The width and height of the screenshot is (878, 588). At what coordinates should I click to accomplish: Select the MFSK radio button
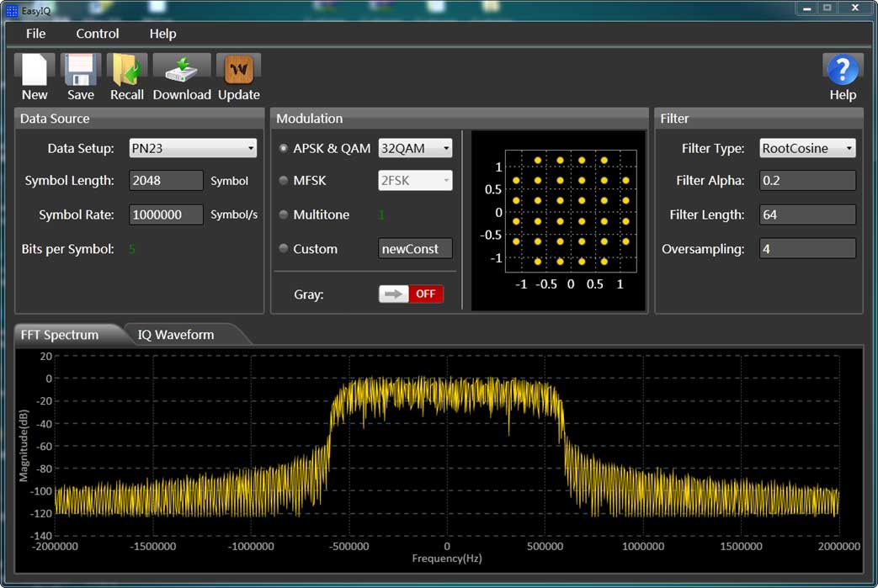click(x=284, y=181)
